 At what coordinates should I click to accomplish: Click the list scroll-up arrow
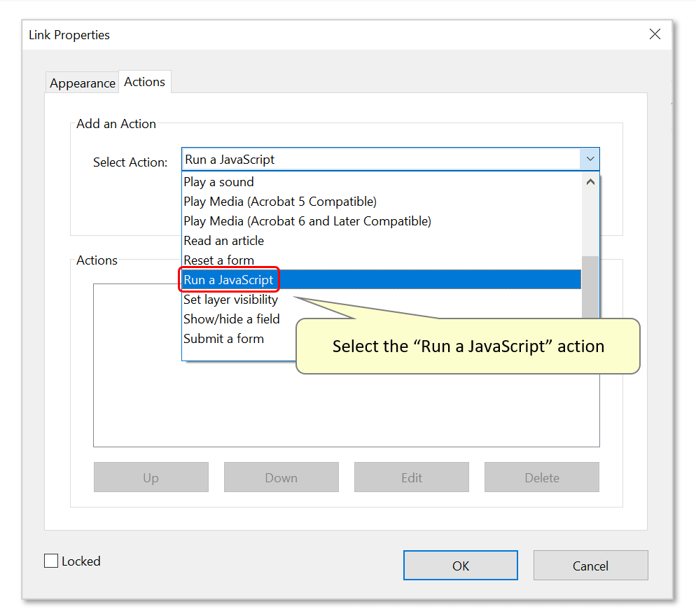(590, 182)
